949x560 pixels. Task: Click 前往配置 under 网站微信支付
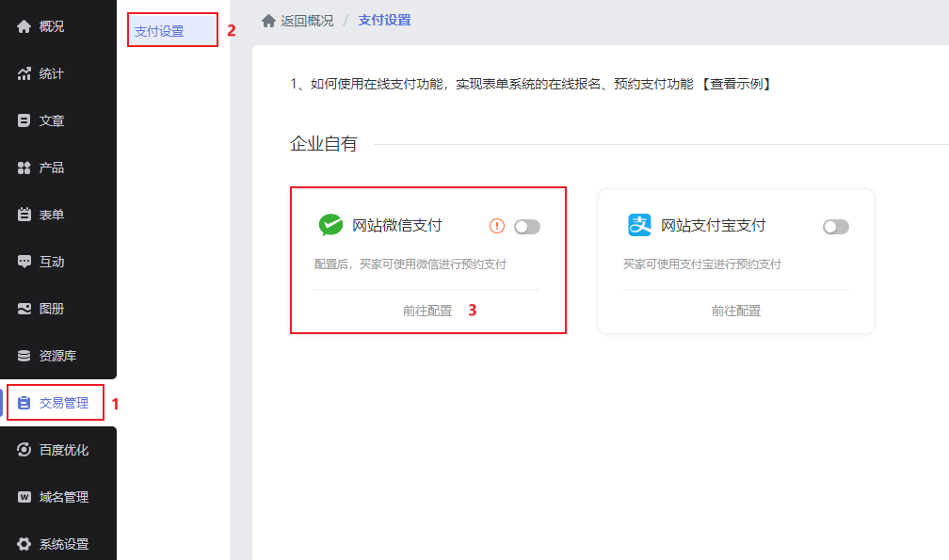pos(427,311)
